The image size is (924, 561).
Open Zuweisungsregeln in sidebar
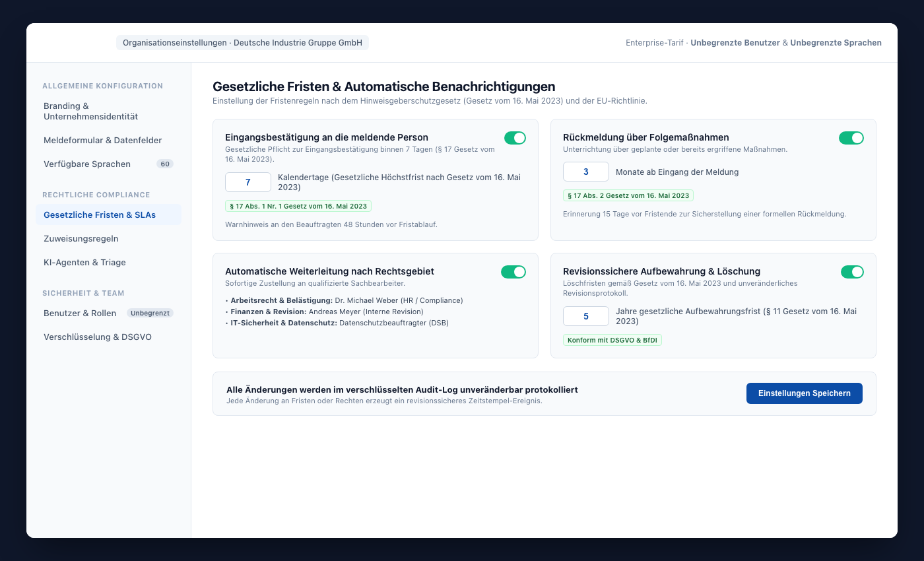click(x=108, y=238)
